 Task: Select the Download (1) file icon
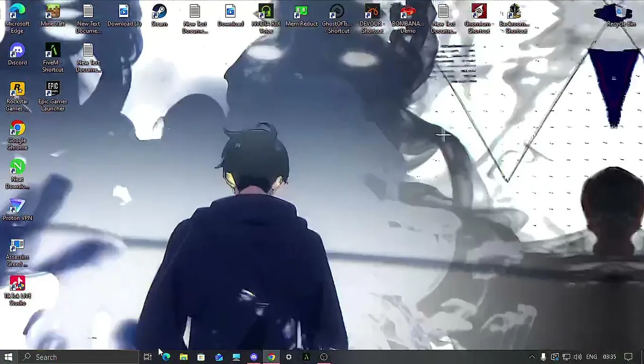(x=124, y=15)
